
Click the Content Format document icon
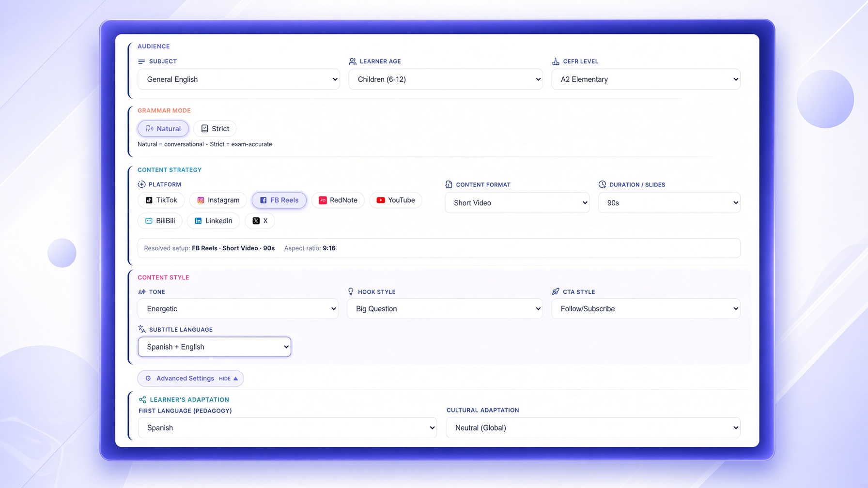(449, 184)
